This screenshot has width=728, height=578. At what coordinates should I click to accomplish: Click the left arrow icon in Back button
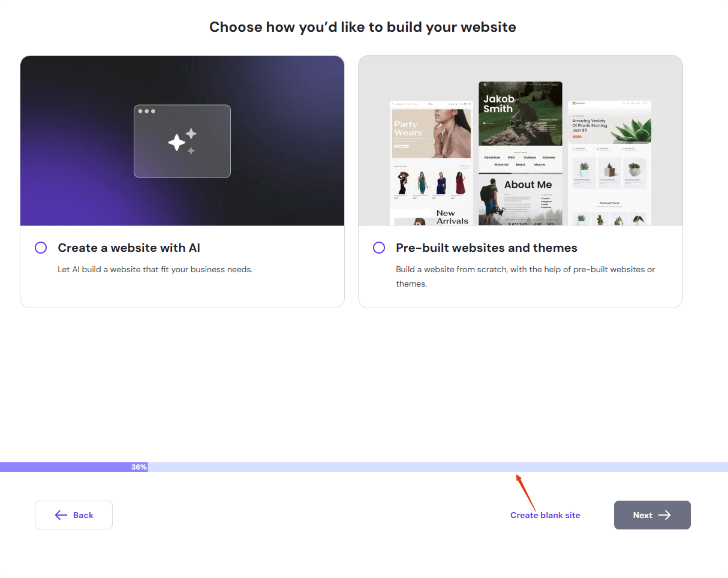pyautogui.click(x=61, y=515)
